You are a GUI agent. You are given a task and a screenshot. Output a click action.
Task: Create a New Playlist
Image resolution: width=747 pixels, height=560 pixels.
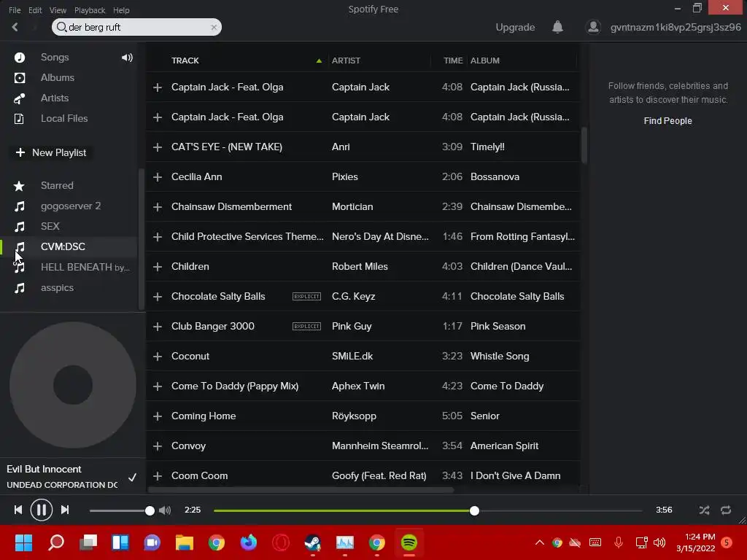(51, 153)
